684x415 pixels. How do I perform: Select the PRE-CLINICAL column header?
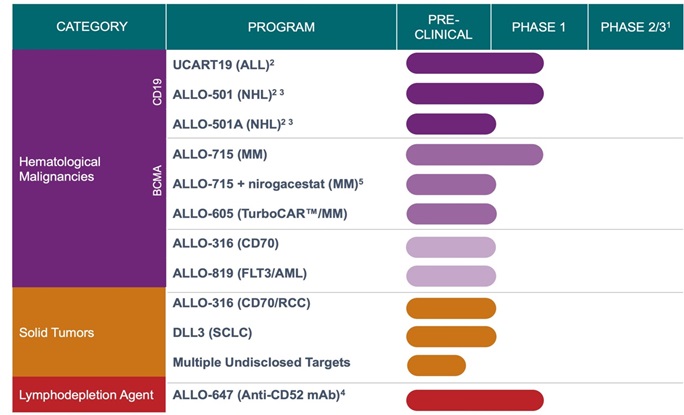(444, 27)
